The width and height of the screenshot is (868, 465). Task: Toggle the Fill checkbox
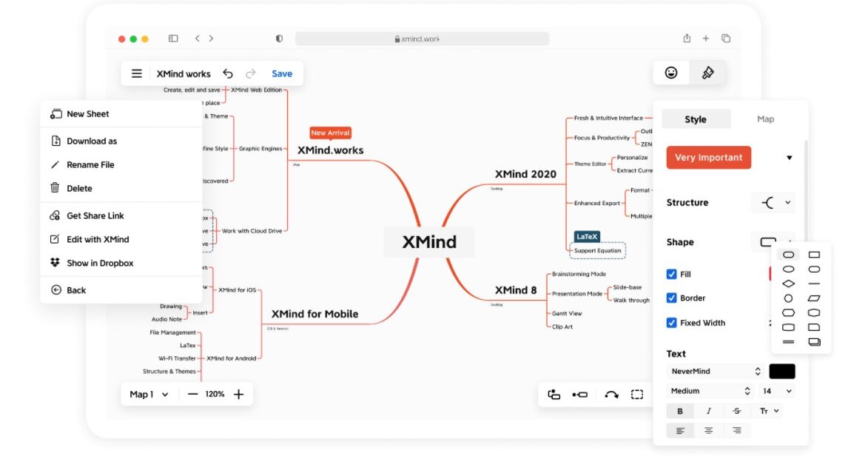point(673,274)
